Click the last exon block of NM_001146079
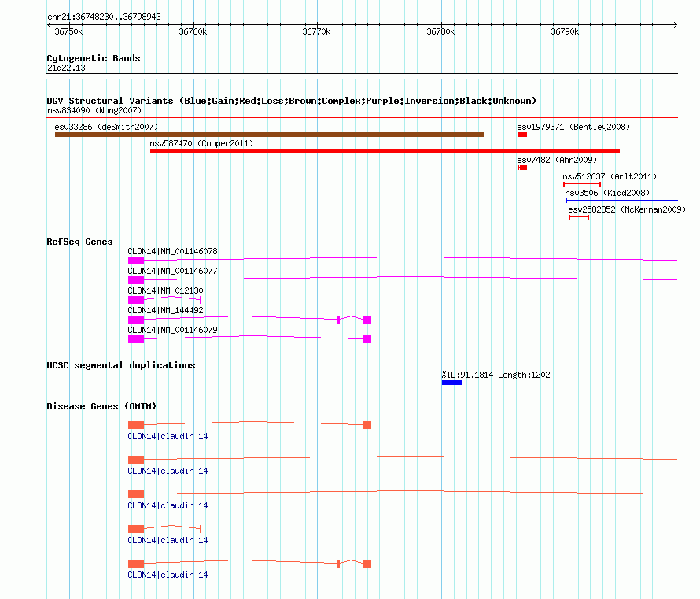700x599 pixels. 367,339
